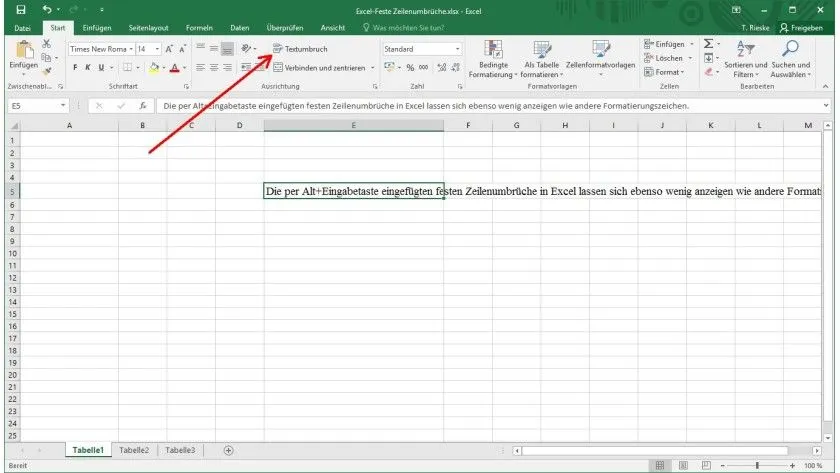Screen dimensions: 840x473
Task: Increase the font size
Action: click(169, 49)
